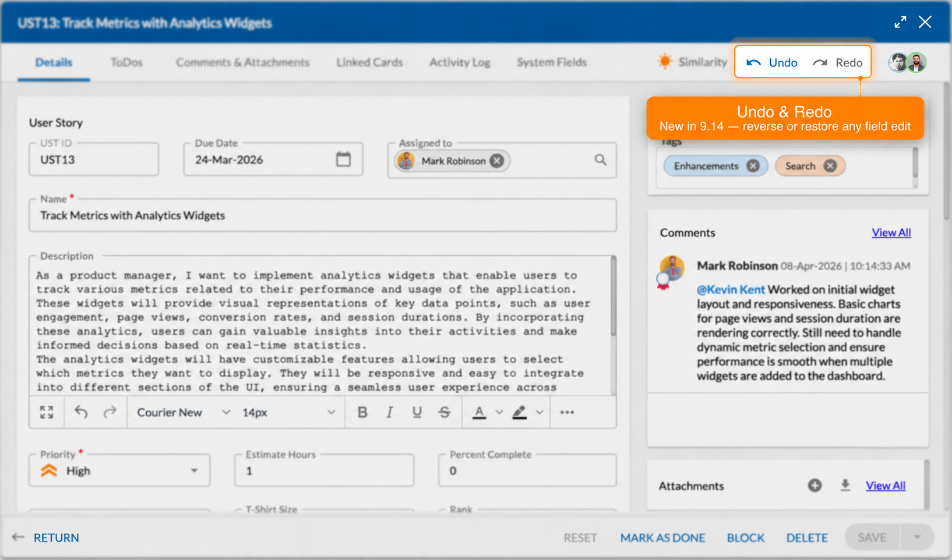952x560 pixels.
Task: Click RESET button
Action: (580, 537)
